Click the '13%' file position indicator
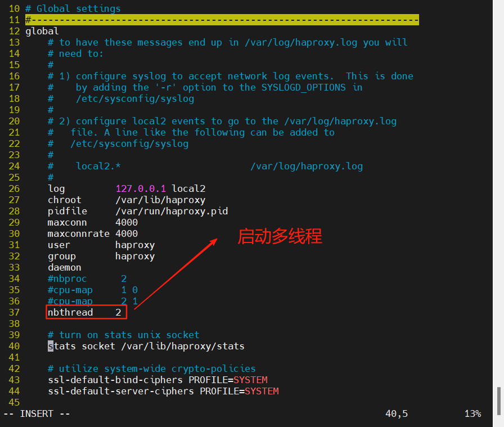 tap(473, 414)
